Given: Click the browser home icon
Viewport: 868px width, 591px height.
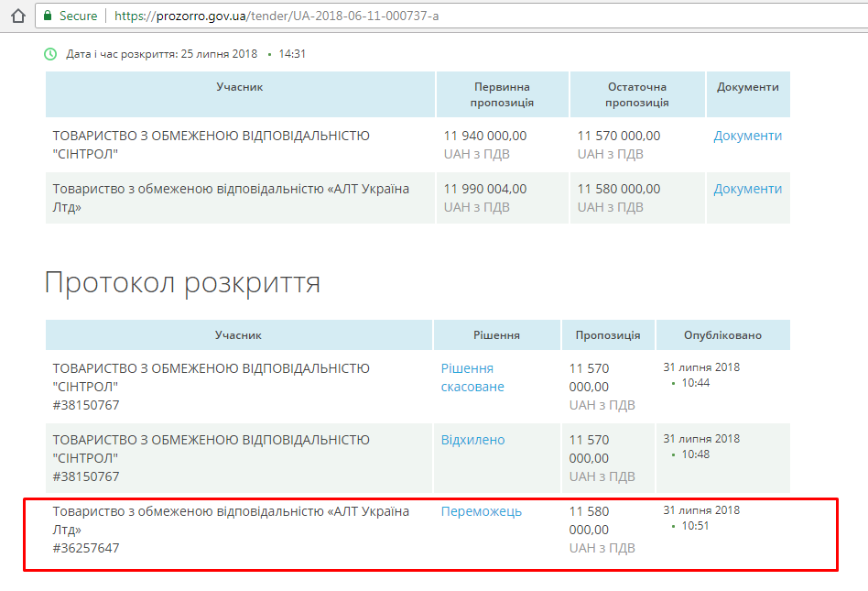Looking at the screenshot, I should (18, 16).
